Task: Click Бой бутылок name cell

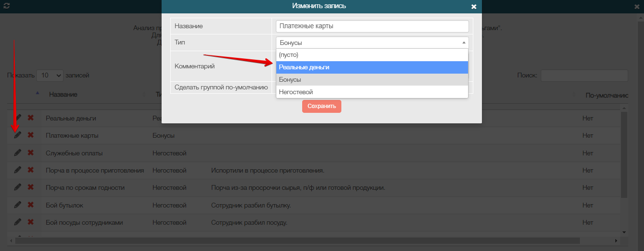Action: 65,205
